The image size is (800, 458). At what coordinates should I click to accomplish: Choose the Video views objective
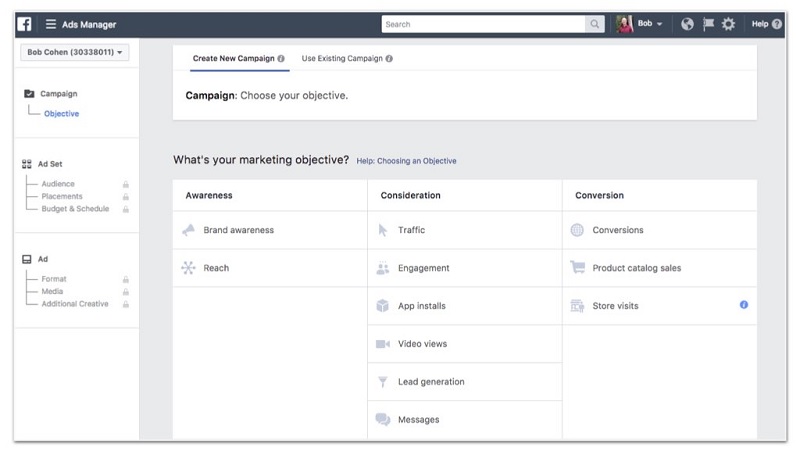click(465, 344)
